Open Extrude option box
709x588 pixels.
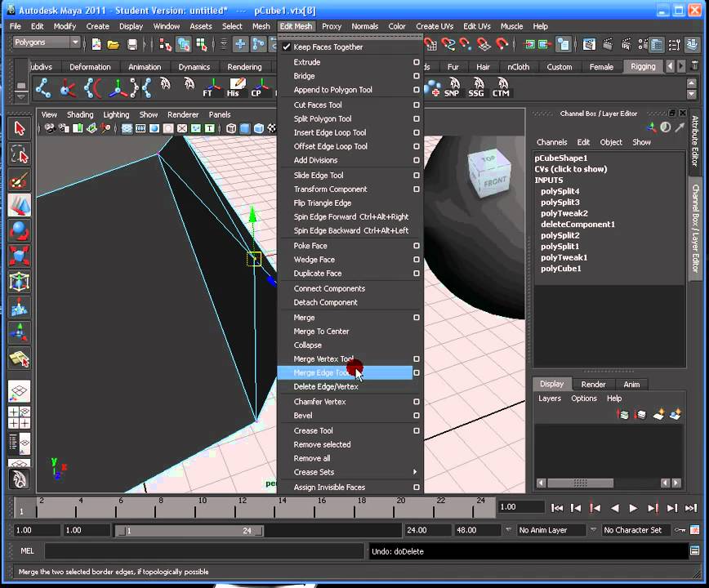click(x=416, y=62)
